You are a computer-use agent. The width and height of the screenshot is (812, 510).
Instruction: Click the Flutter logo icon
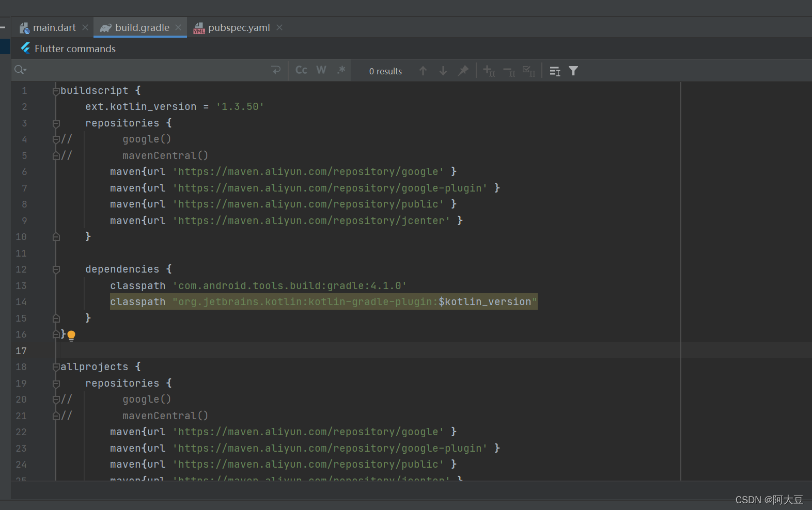pyautogui.click(x=25, y=49)
